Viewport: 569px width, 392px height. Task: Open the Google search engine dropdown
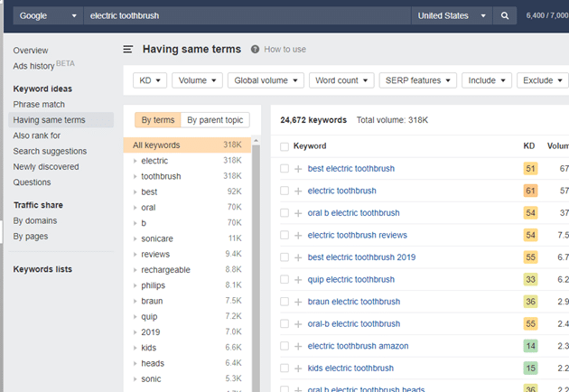coord(48,15)
